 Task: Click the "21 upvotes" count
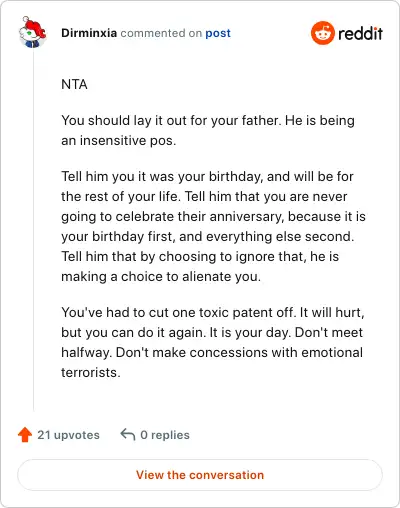point(68,435)
